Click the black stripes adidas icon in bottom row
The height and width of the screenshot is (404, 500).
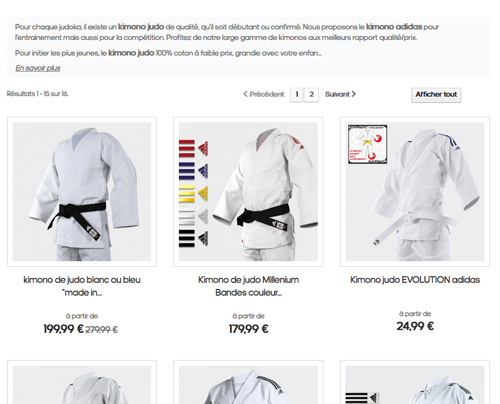[x=362, y=398]
